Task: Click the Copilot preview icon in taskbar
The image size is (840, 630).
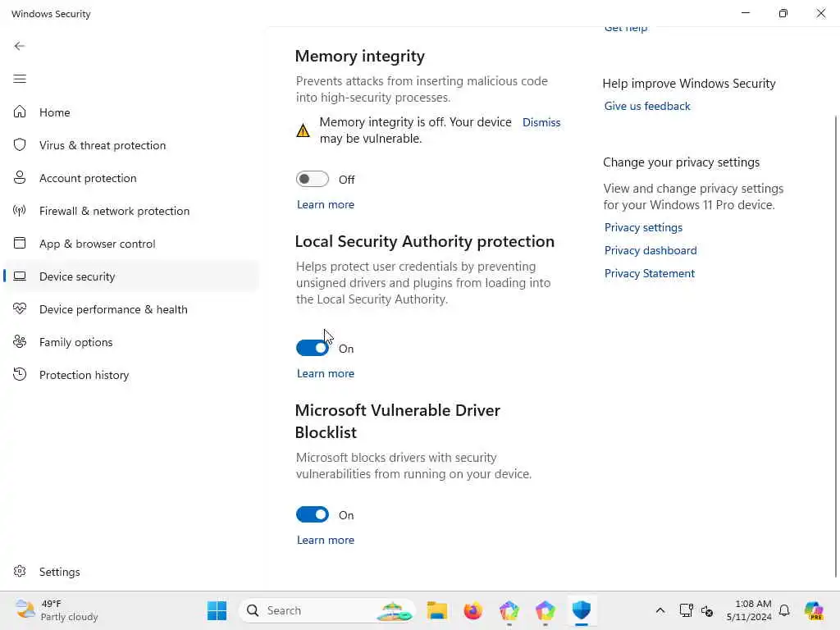Action: point(814,610)
